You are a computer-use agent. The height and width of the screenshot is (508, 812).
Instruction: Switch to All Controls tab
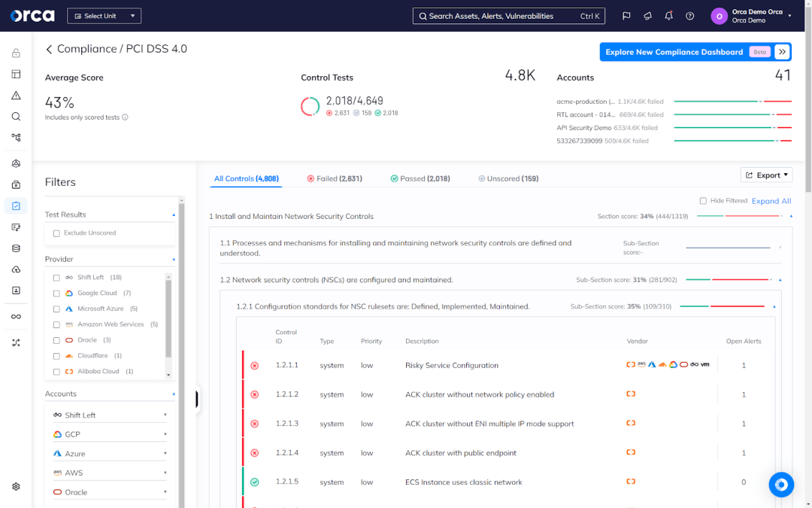click(x=246, y=178)
